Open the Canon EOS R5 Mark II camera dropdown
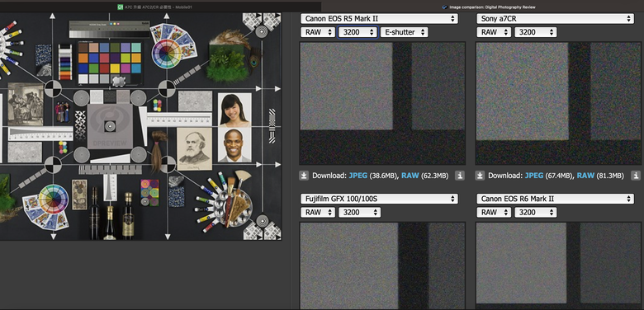Viewport: 644px width, 310px height. pyautogui.click(x=379, y=19)
